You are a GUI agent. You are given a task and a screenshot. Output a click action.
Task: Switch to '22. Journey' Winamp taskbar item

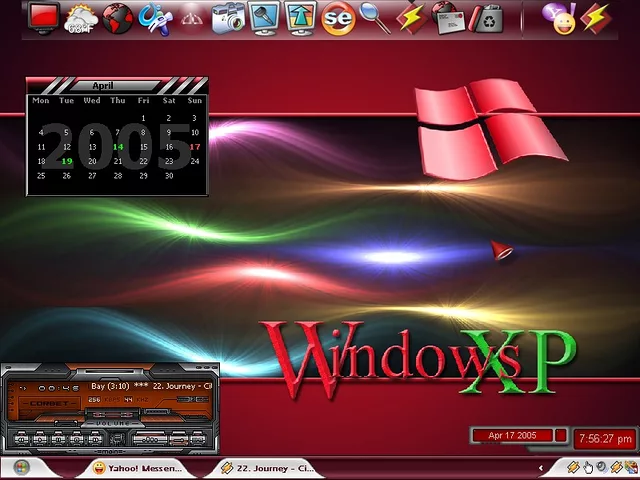267,467
